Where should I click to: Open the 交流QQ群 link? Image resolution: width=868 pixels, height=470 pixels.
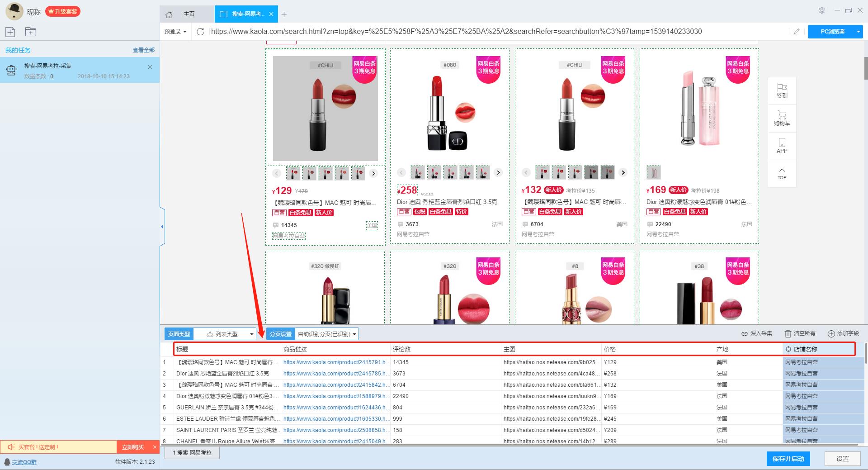click(x=24, y=462)
